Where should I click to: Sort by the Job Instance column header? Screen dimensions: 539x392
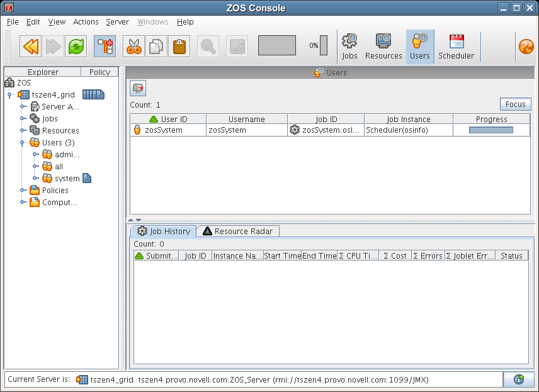[x=409, y=119]
